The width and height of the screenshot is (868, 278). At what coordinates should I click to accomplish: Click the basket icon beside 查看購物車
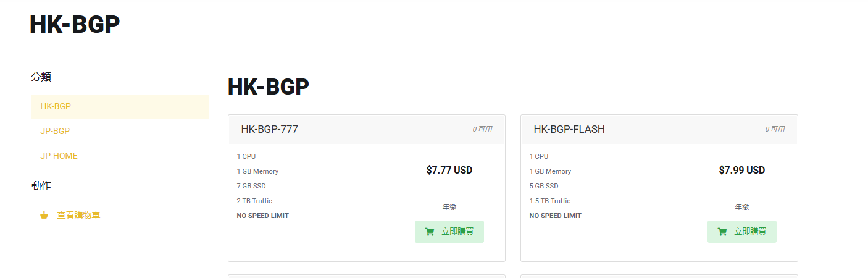click(44, 216)
